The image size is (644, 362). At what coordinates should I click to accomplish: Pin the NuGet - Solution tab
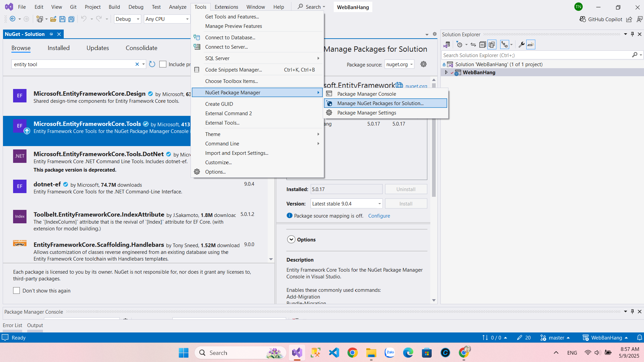tap(51, 34)
